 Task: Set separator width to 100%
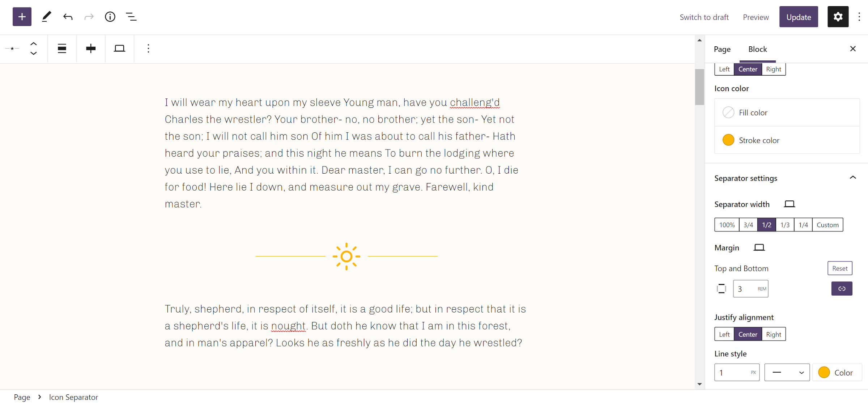(726, 225)
